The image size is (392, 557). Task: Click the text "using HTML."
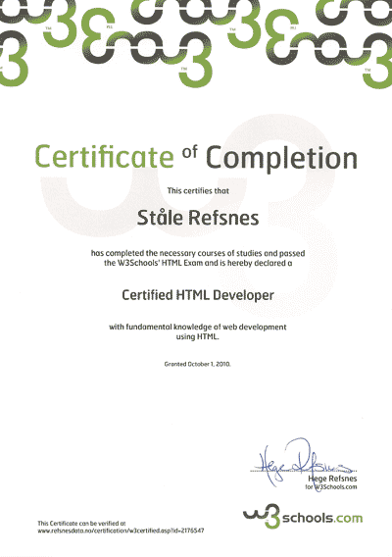197,336
